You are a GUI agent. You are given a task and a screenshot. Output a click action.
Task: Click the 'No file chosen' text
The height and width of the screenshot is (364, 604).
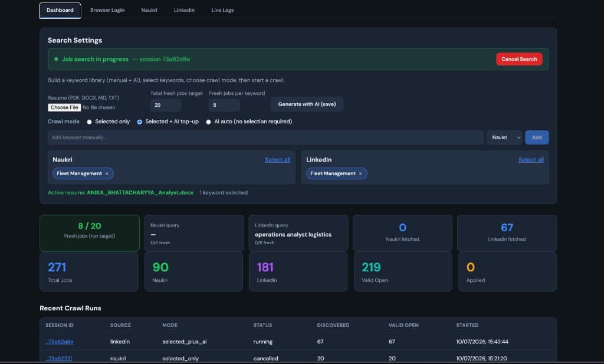click(99, 107)
